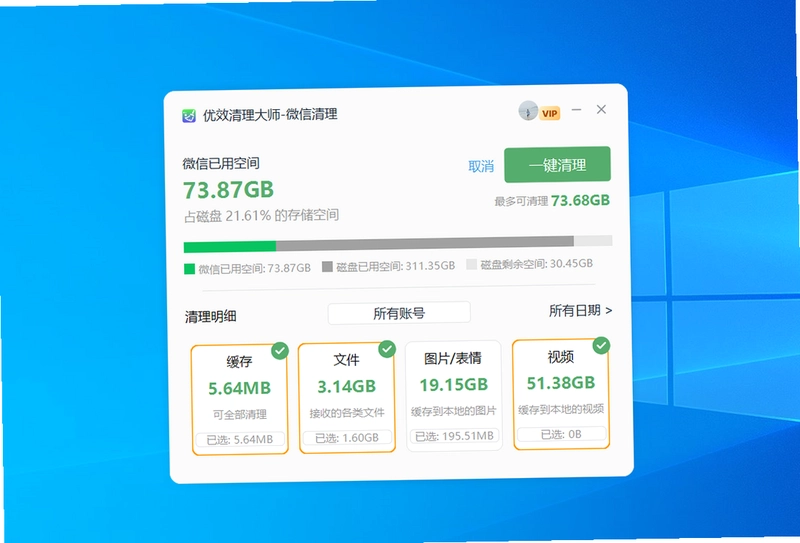Image resolution: width=800 pixels, height=543 pixels.
Task: Close the WeChat cleaner window
Action: (x=601, y=109)
